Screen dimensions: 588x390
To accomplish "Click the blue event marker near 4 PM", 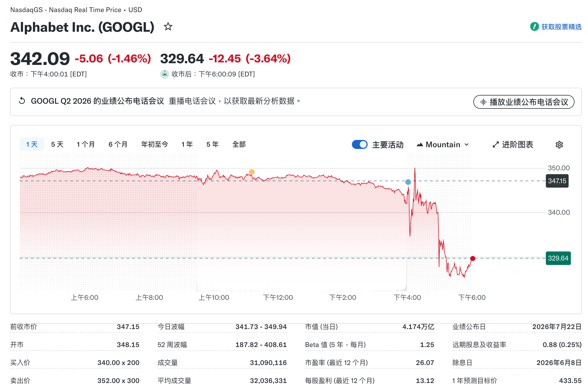I will [x=408, y=182].
